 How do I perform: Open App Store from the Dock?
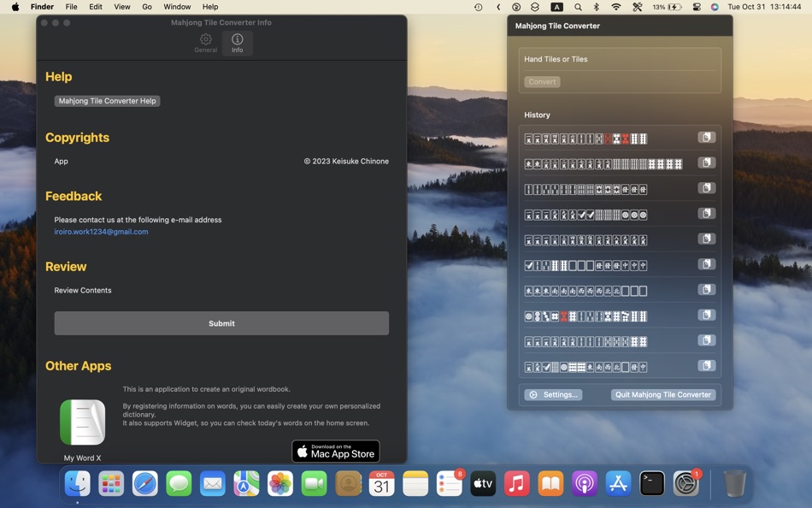[618, 484]
